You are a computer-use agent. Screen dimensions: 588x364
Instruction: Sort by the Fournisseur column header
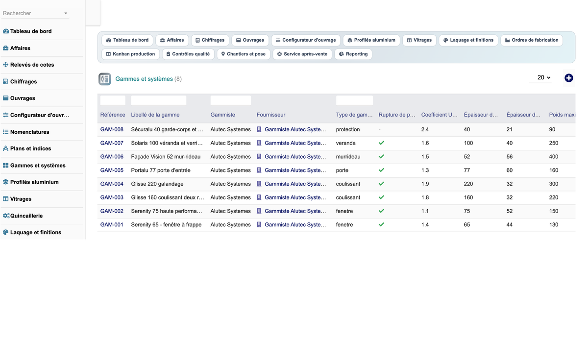click(271, 115)
